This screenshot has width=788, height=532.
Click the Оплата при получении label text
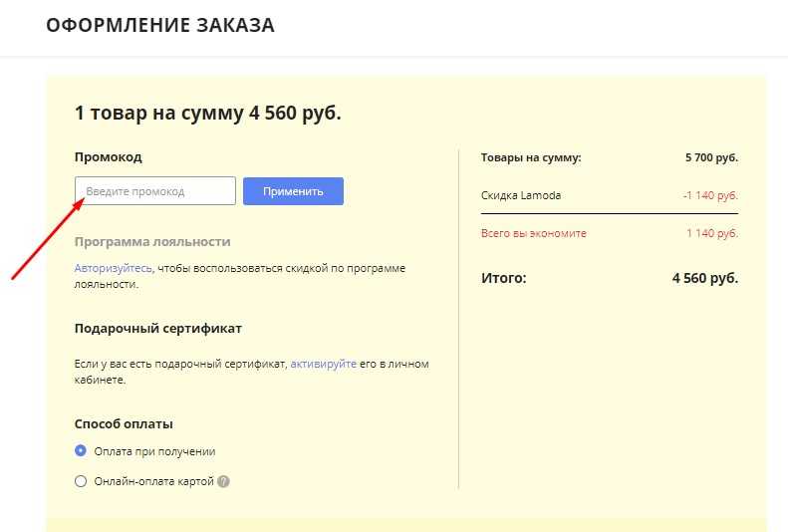pos(154,451)
